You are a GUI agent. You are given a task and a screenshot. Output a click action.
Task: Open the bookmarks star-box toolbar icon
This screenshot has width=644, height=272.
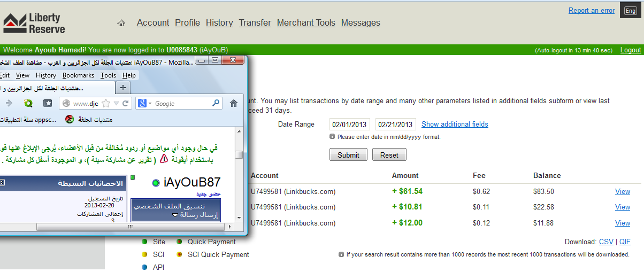point(48,104)
